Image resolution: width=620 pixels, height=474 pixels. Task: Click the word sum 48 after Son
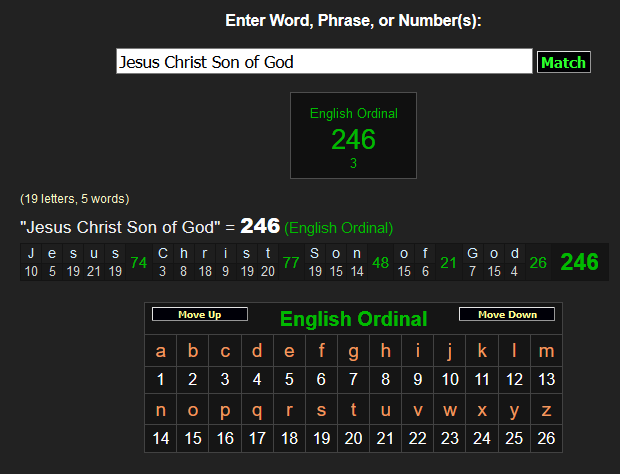[x=380, y=263]
